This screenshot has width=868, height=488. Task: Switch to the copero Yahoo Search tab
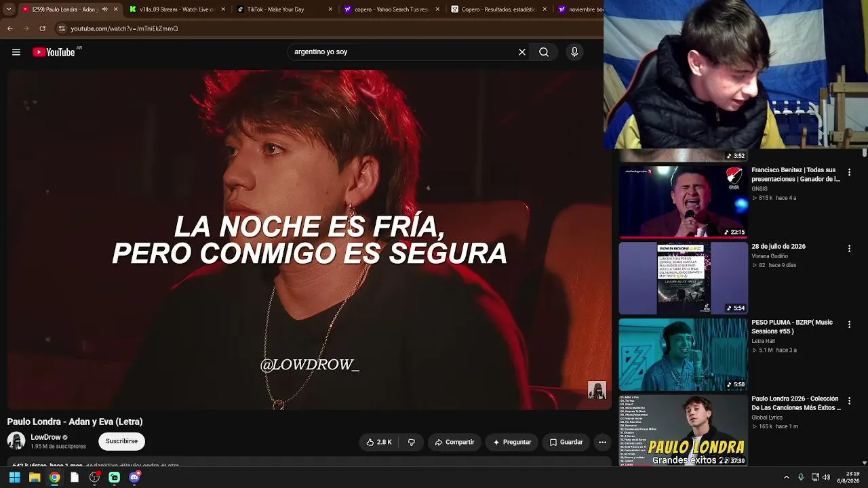pyautogui.click(x=391, y=9)
